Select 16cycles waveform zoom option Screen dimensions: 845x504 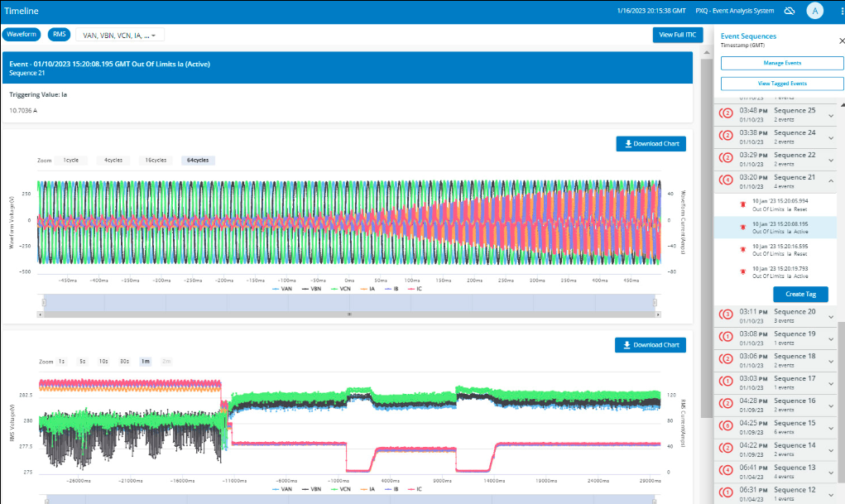pyautogui.click(x=156, y=160)
